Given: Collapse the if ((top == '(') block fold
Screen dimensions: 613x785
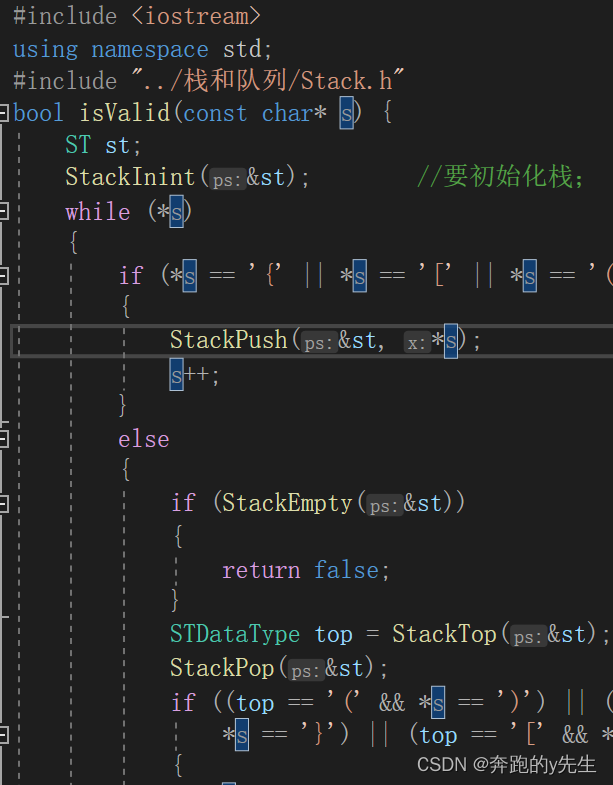Looking at the screenshot, I should click(x=4, y=735).
